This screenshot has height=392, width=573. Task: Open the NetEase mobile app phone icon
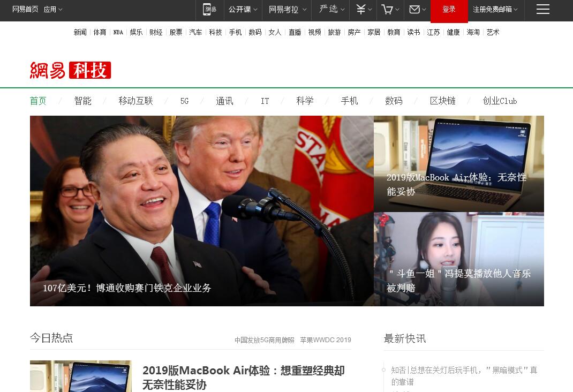[210, 10]
